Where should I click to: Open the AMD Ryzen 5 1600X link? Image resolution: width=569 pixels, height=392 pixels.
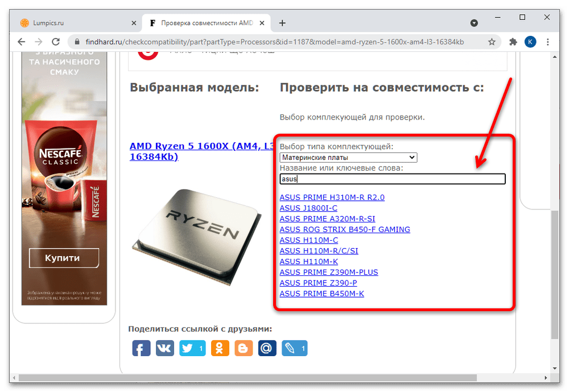pyautogui.click(x=202, y=151)
